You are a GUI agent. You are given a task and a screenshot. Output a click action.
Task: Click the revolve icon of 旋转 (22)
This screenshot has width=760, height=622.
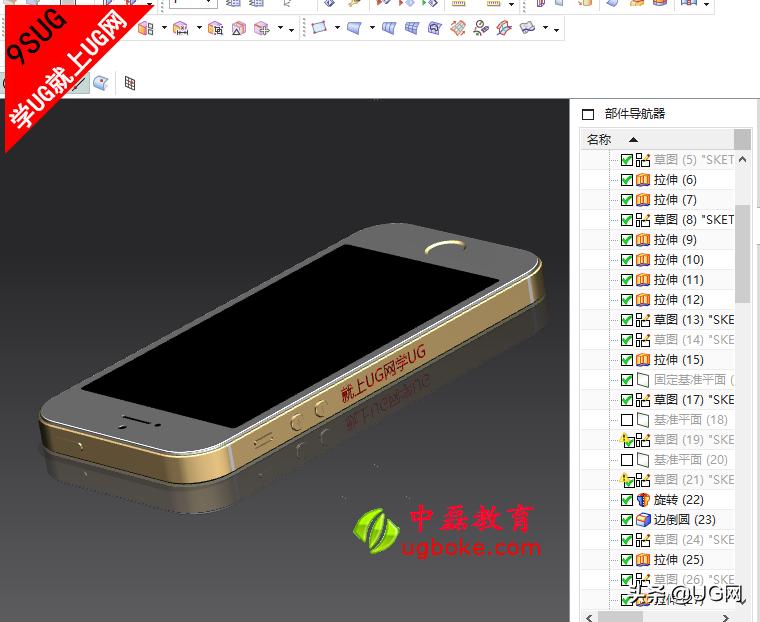[x=643, y=500]
